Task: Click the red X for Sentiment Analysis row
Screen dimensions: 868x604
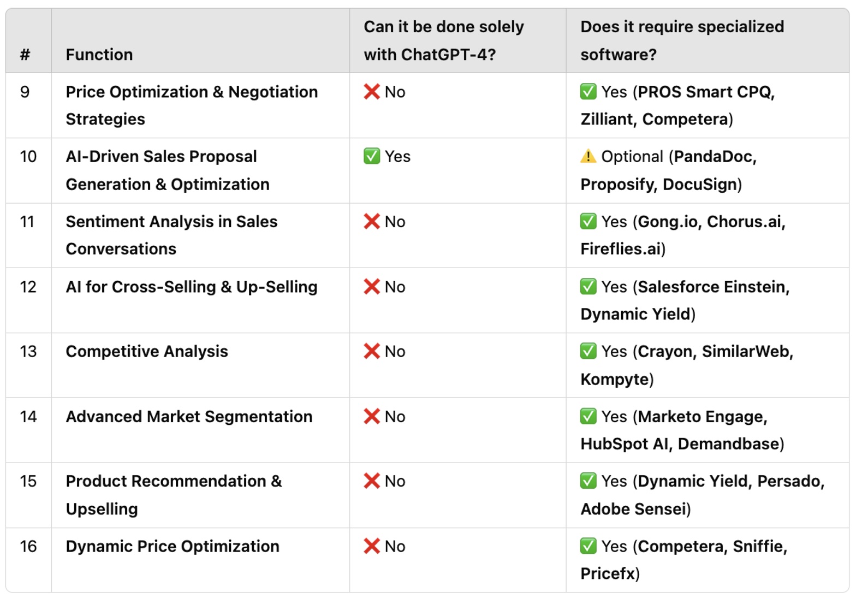Action: pyautogui.click(x=372, y=222)
